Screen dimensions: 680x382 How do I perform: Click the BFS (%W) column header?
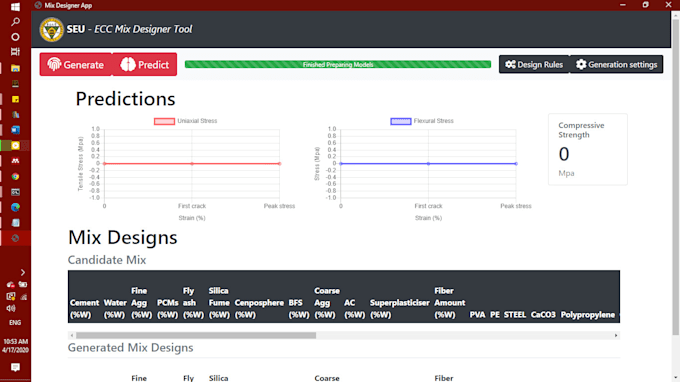tap(299, 309)
